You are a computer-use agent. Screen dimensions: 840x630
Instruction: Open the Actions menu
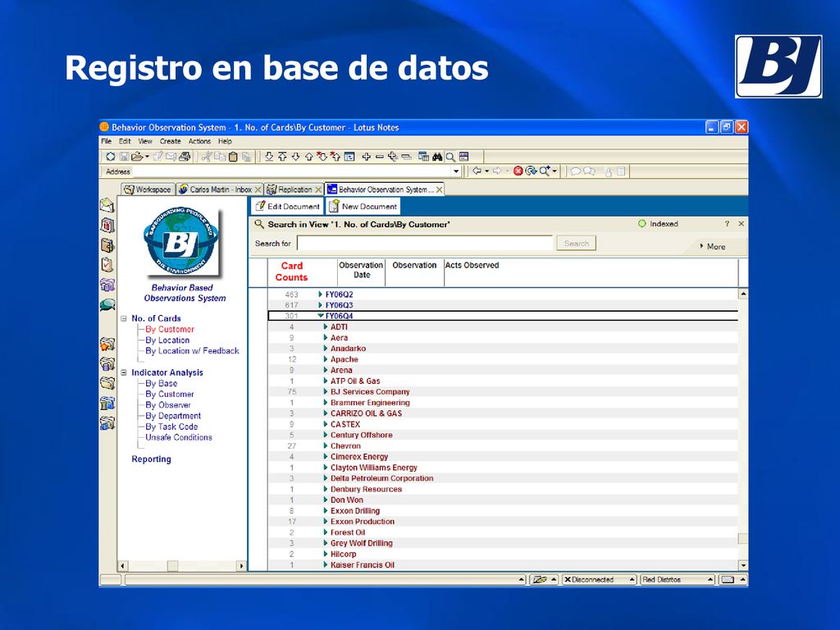click(199, 141)
